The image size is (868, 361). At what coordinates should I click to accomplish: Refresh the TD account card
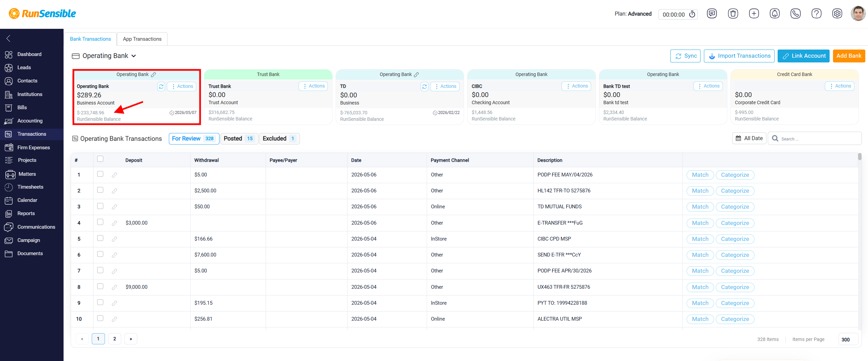coord(424,87)
